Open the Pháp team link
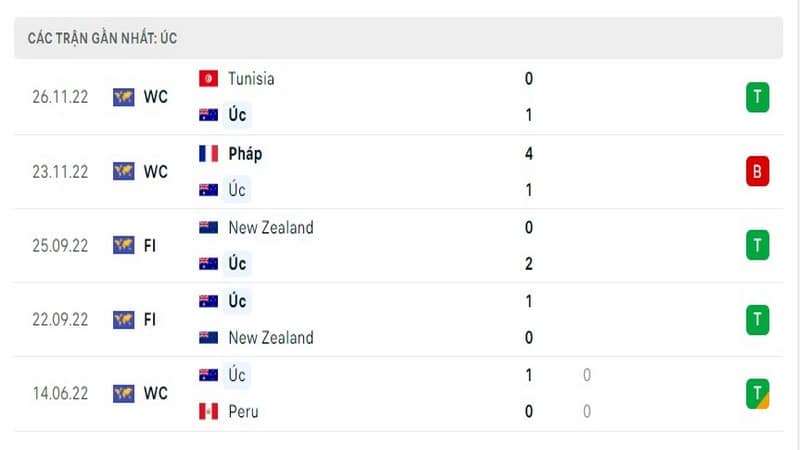Image resolution: width=800 pixels, height=450 pixels. pyautogui.click(x=245, y=154)
